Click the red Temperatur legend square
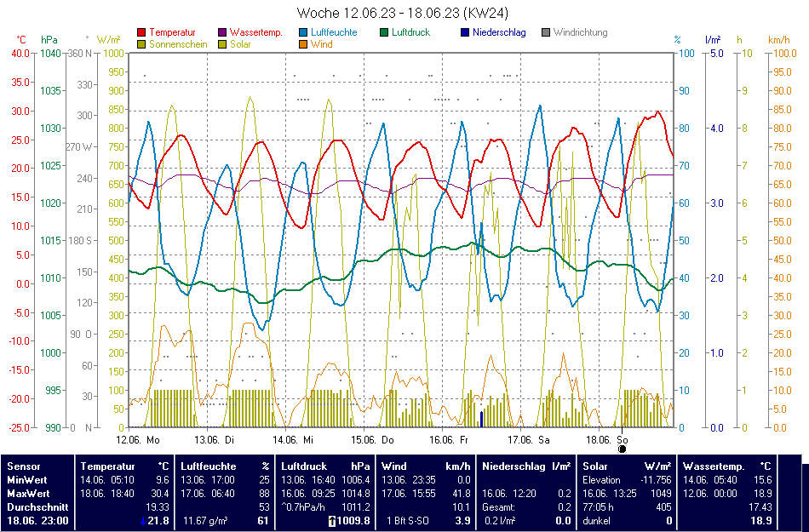The height and width of the screenshot is (532, 809). coord(141,32)
